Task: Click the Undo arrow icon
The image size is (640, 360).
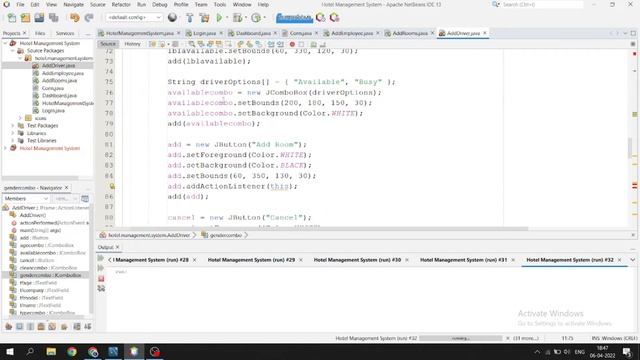Action: tap(74, 18)
